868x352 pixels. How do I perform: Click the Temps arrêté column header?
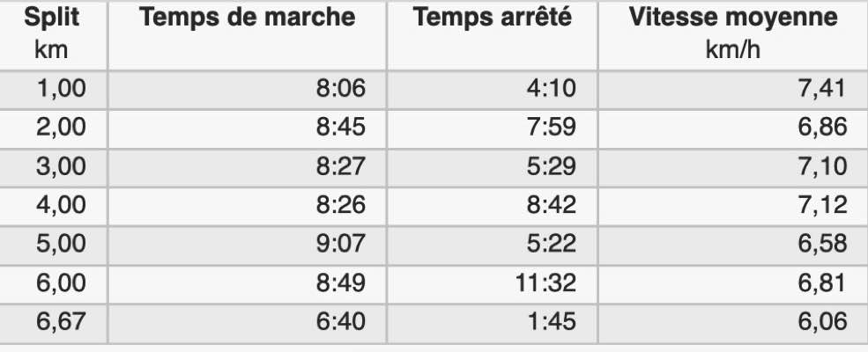[x=493, y=34]
